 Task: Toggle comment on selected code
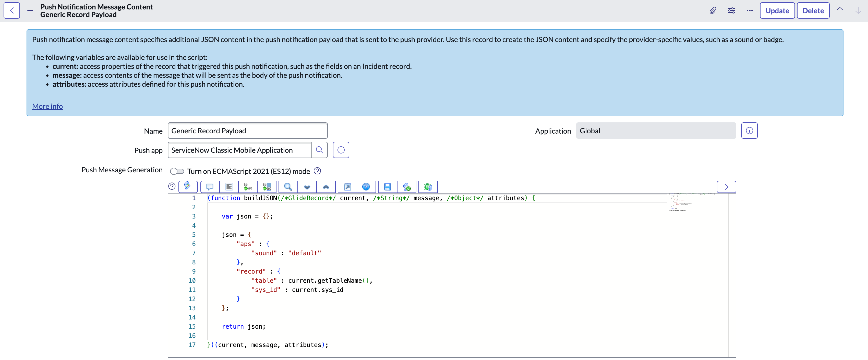[210, 186]
